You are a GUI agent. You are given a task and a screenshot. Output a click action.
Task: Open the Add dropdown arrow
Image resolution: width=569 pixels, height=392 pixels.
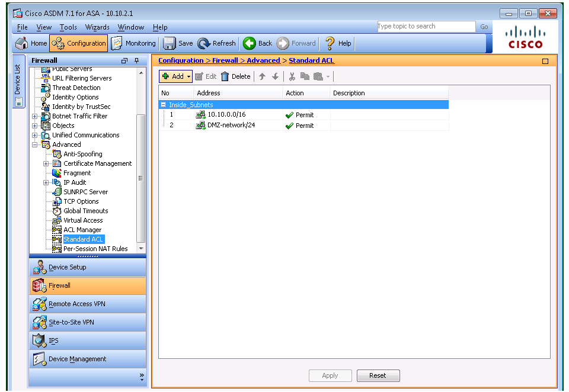tap(189, 76)
